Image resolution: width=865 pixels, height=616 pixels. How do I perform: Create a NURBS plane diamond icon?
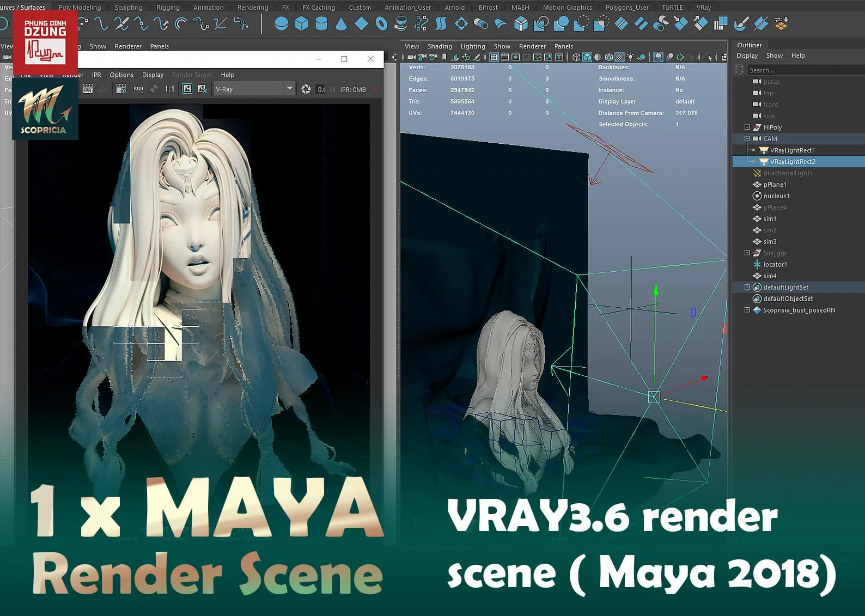tap(361, 24)
